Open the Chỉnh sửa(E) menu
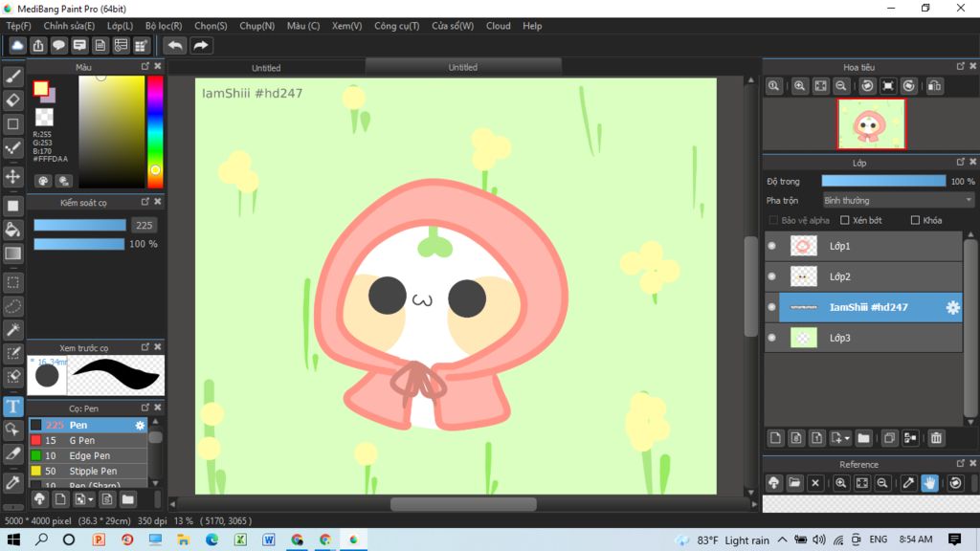Viewport: 980px width, 551px height. pos(69,26)
